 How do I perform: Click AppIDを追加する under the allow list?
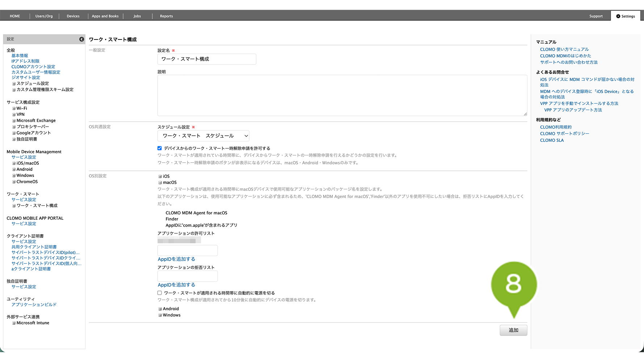click(176, 259)
